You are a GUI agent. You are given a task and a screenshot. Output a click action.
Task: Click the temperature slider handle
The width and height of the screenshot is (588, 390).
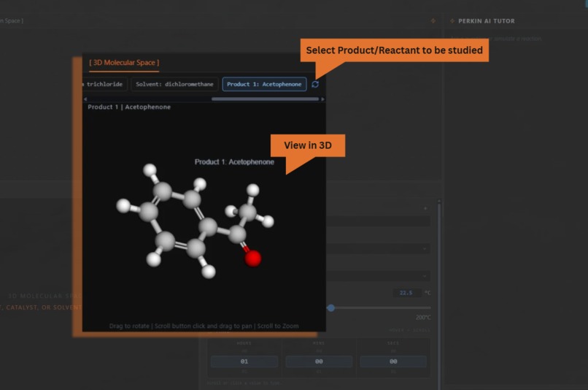(330, 307)
